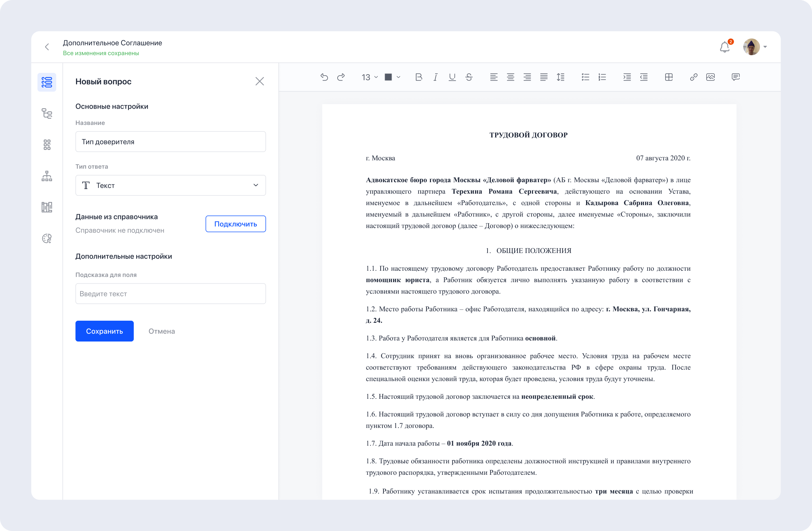The image size is (812, 531).
Task: Open the font size 13 dropdown
Action: (x=370, y=77)
